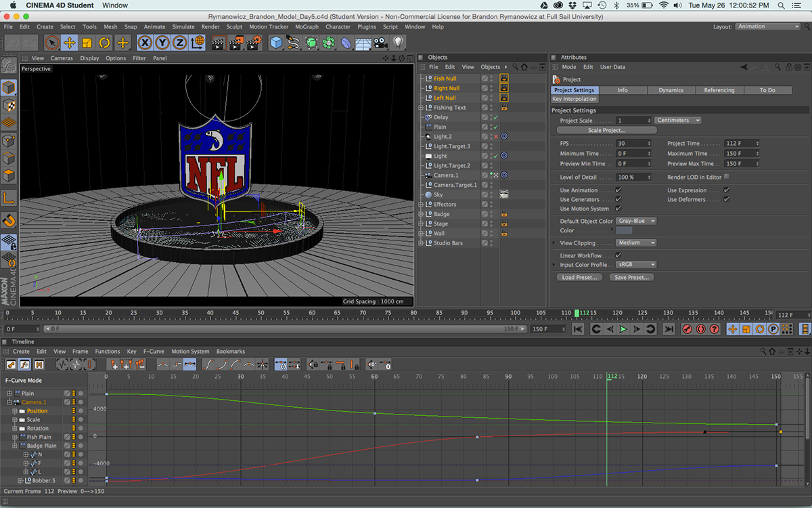Toggle the X axis lock
The height and width of the screenshot is (508, 812).
[145, 43]
